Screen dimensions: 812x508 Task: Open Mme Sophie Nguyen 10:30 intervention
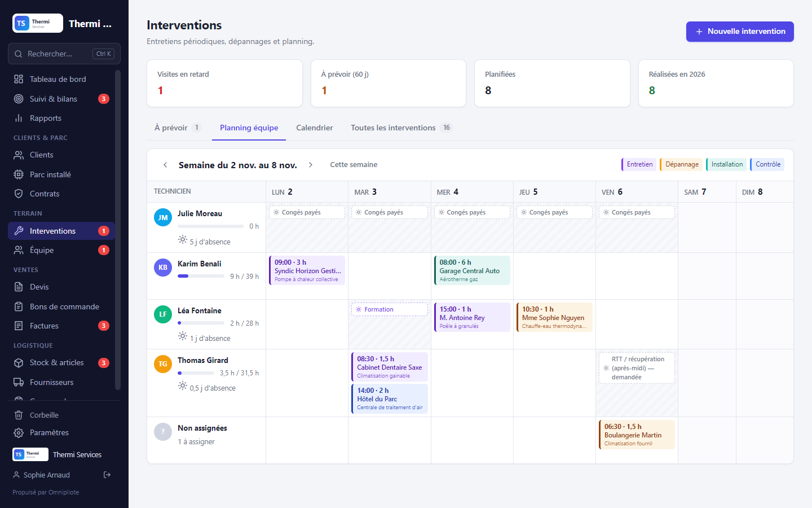pos(554,317)
